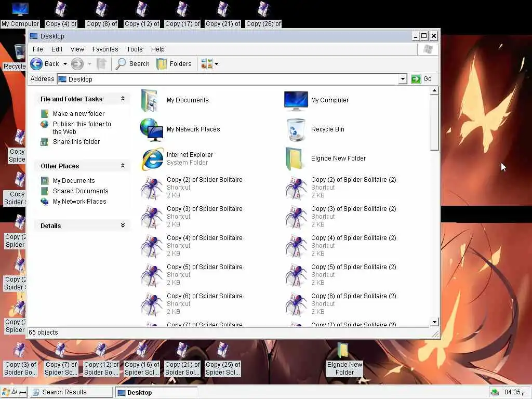This screenshot has height=399, width=532.
Task: Select My Documents icon in file list
Action: (150, 100)
